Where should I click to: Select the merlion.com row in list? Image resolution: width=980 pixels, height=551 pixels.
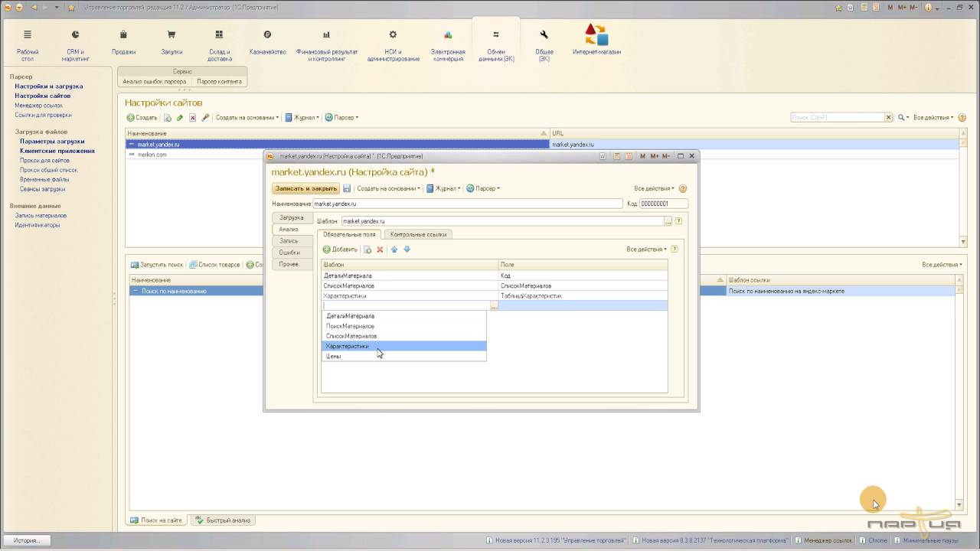tap(542, 155)
